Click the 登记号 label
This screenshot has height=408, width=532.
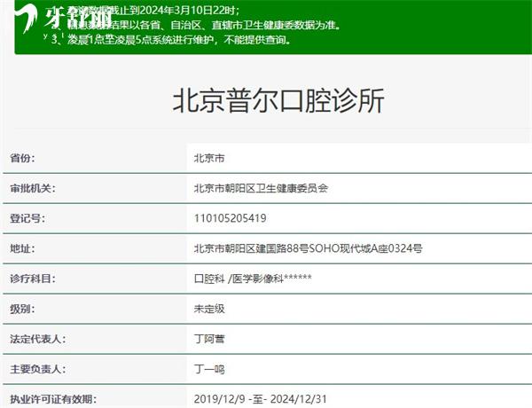[x=27, y=218]
